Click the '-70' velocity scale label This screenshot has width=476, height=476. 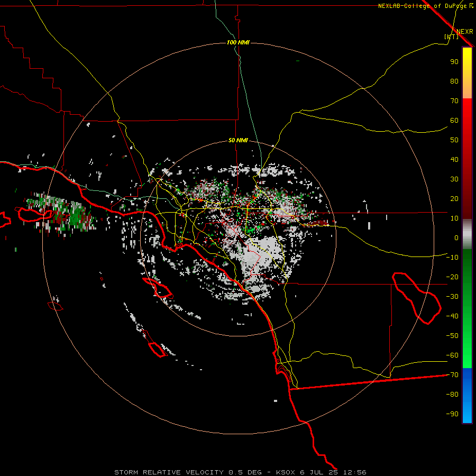tap(452, 374)
